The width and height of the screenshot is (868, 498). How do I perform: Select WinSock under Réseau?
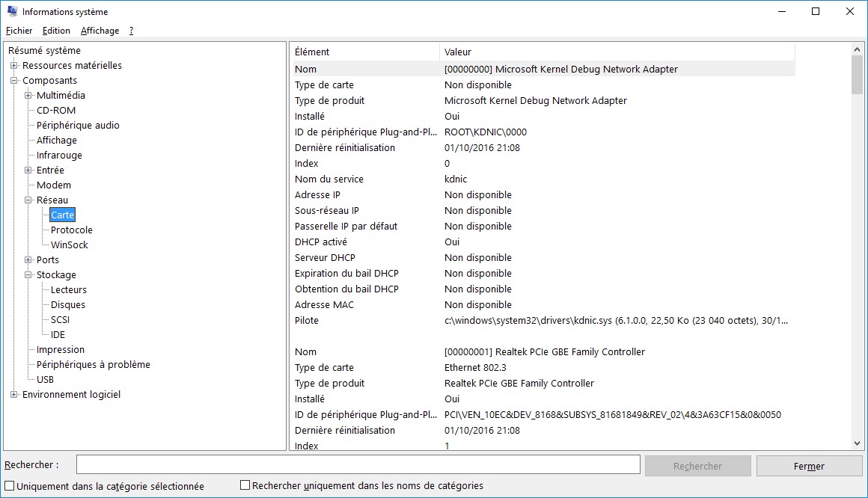click(x=70, y=245)
